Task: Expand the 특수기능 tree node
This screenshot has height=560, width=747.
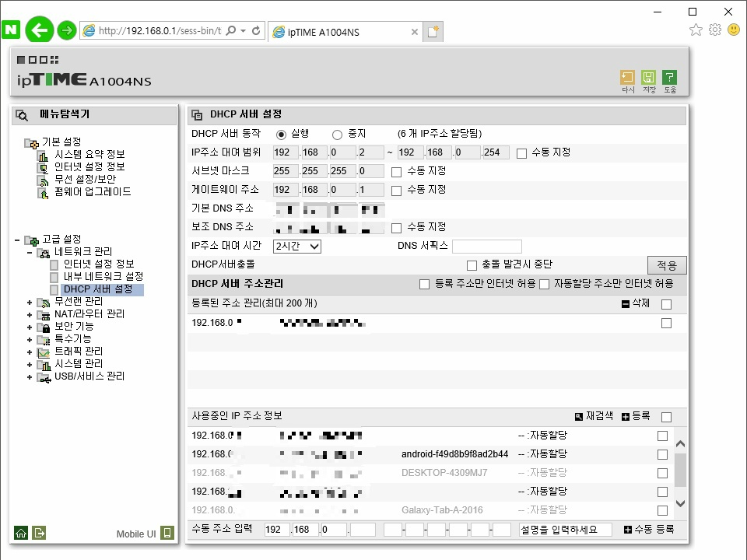Action: point(30,340)
